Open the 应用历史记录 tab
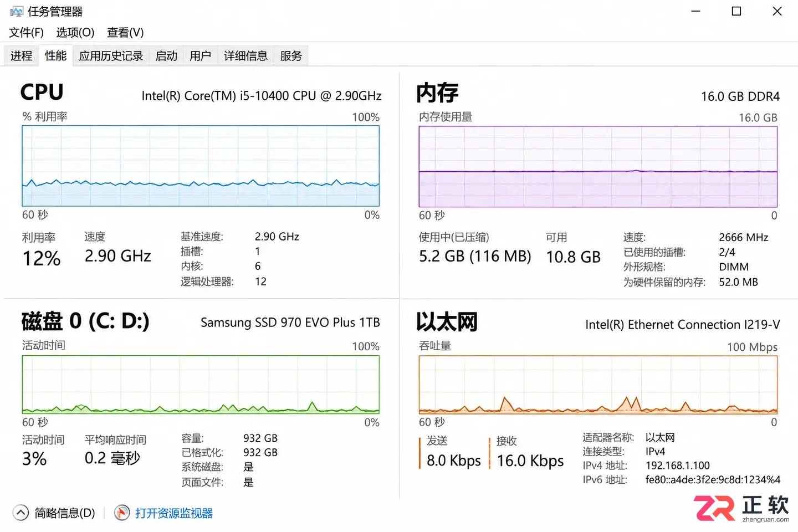This screenshot has height=532, width=798. pyautogui.click(x=111, y=55)
